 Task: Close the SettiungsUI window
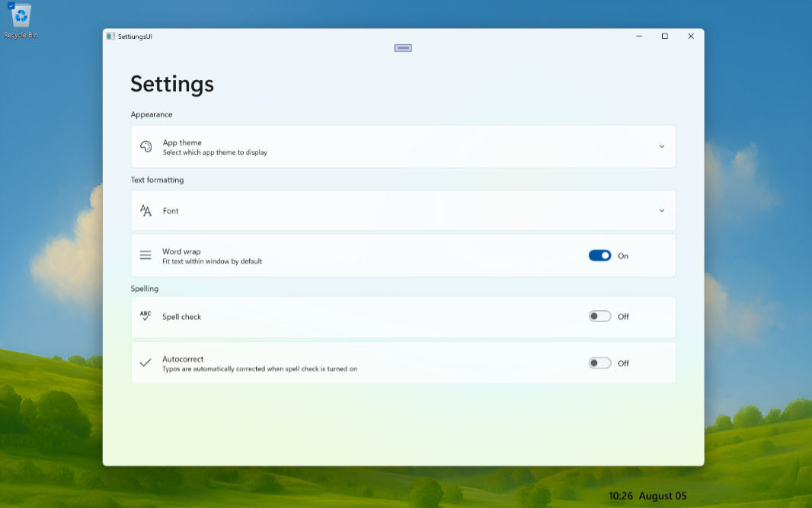(691, 36)
